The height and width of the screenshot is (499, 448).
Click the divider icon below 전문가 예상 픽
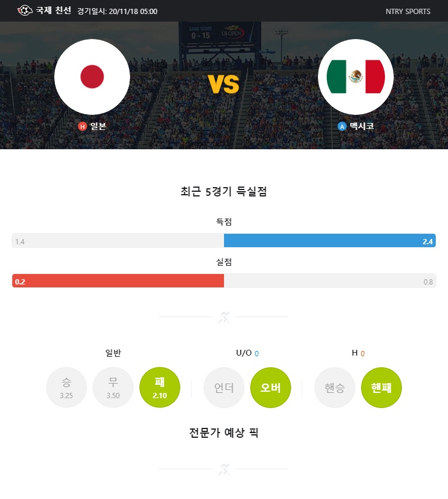click(x=224, y=469)
